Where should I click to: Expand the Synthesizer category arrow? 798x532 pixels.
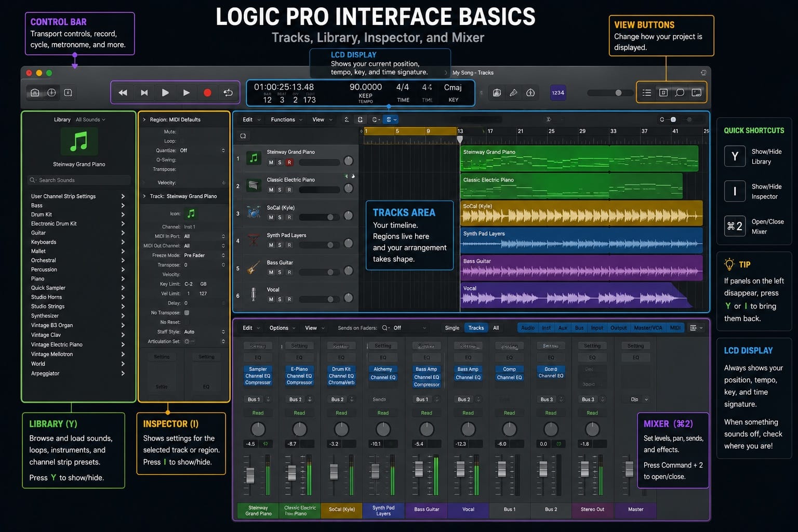pos(123,316)
